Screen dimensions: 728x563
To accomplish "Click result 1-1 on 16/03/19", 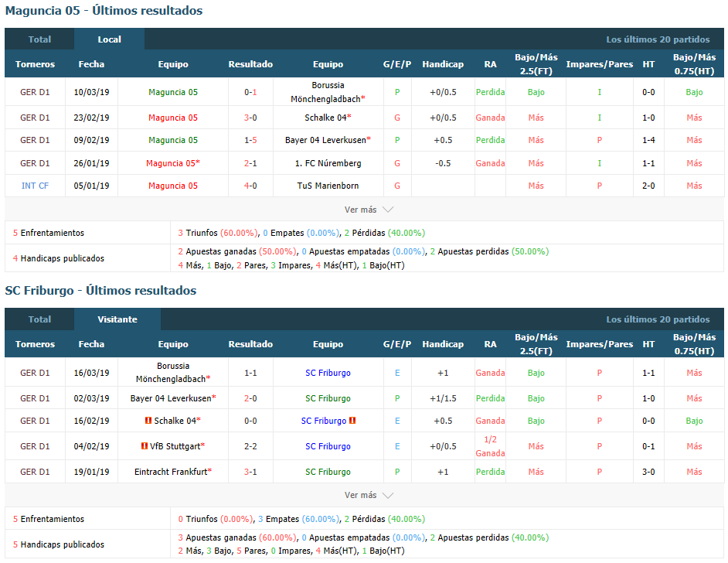I will pos(250,373).
